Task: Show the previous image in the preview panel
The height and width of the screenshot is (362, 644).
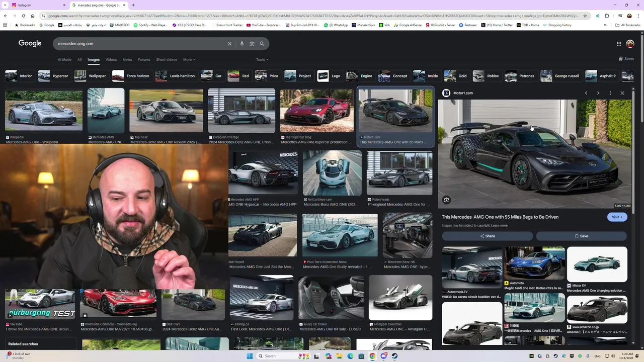Action: 586,93
